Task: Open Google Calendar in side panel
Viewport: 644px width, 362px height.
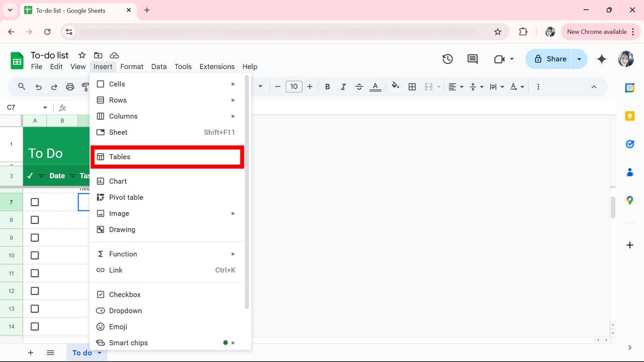Action: click(630, 88)
